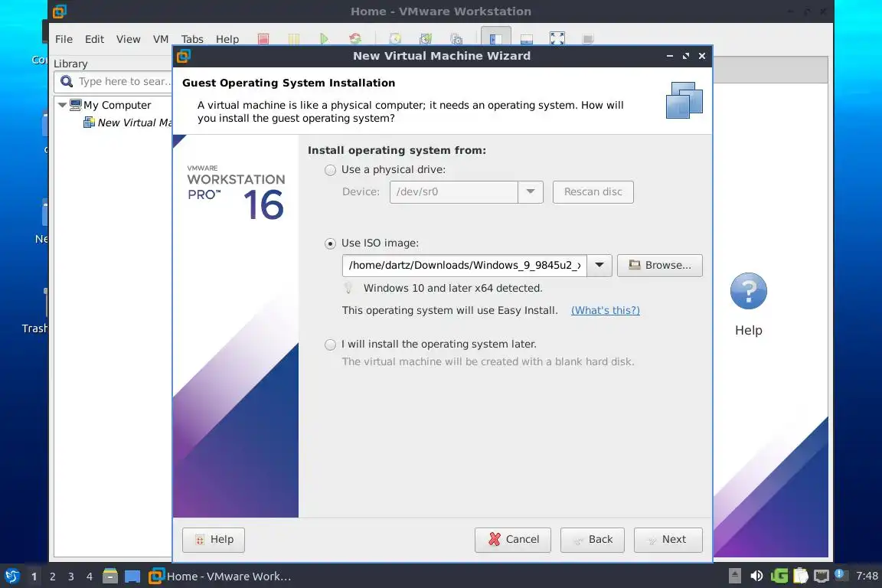The image size is (882, 588).
Task: Toggle the thumbnail bar view icon
Action: pyautogui.click(x=527, y=39)
